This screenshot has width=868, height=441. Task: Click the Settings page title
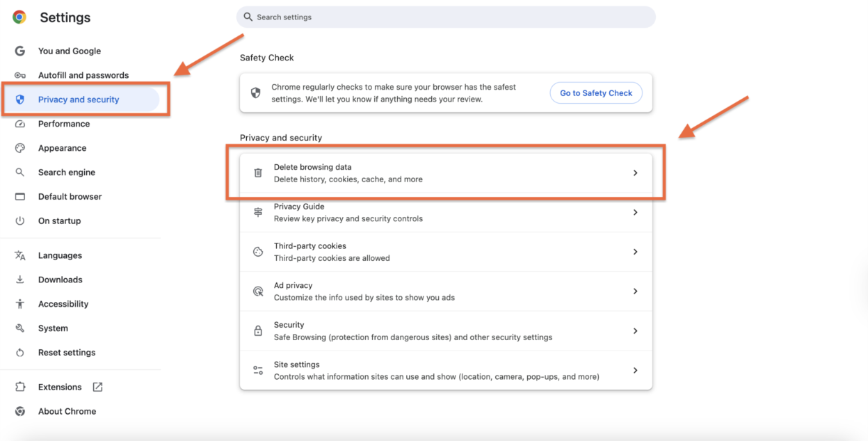[x=65, y=17]
